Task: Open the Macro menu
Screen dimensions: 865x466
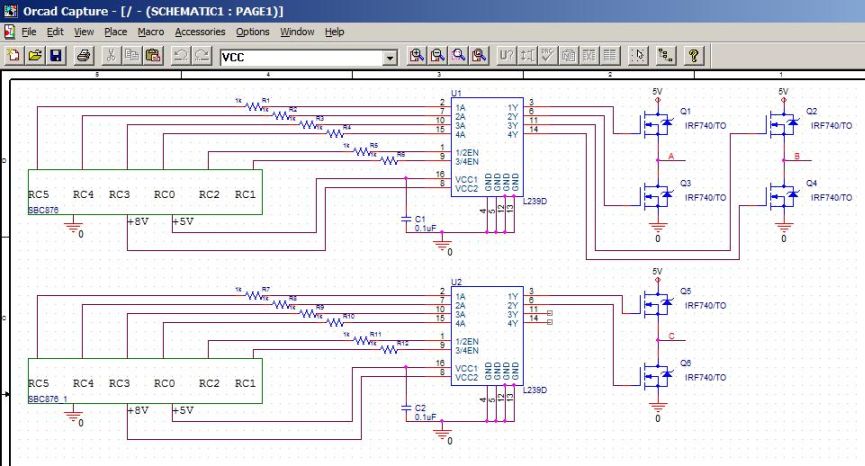Action: [x=151, y=32]
